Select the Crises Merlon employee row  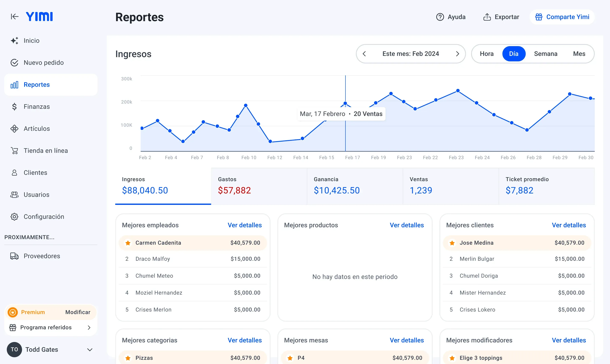193,310
